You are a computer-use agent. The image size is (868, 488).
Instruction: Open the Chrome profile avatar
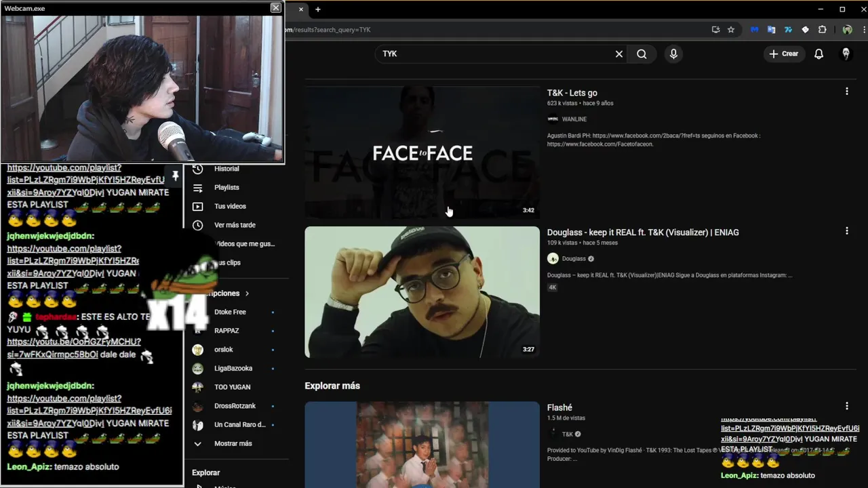point(847,30)
